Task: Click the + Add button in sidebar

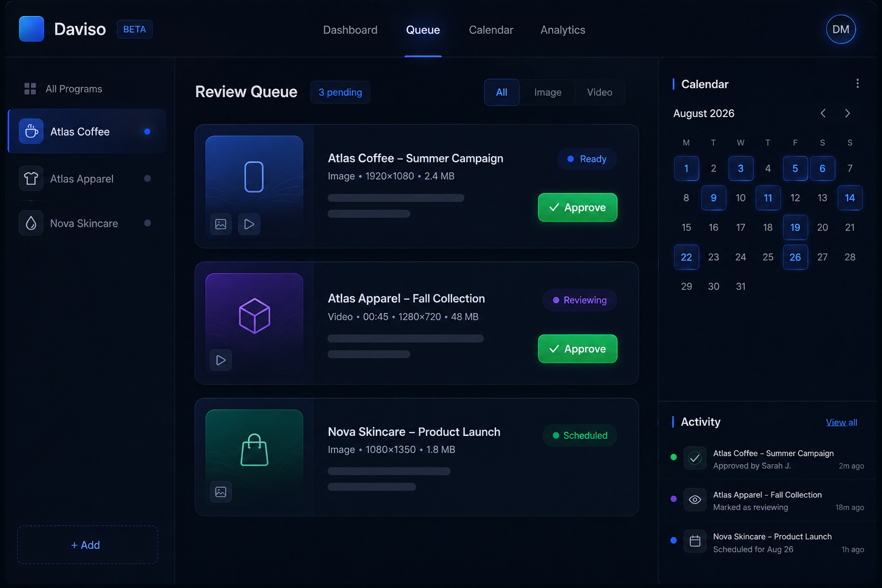Action: [87, 545]
